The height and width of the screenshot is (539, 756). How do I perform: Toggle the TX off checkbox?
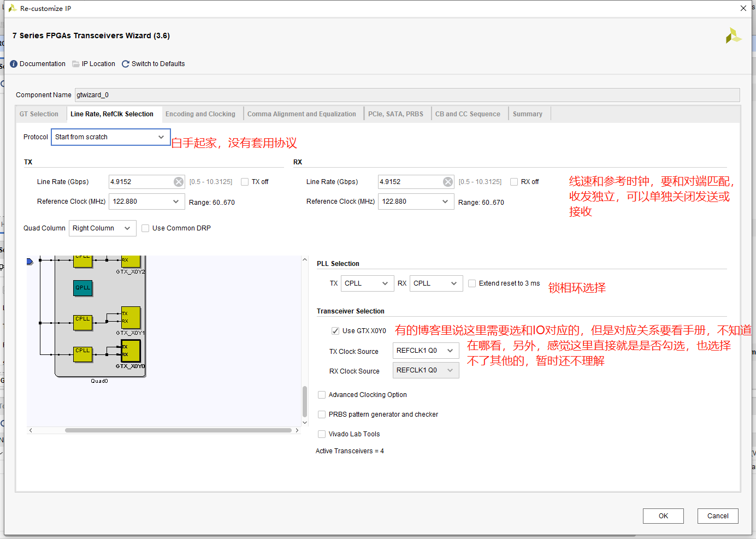point(245,182)
